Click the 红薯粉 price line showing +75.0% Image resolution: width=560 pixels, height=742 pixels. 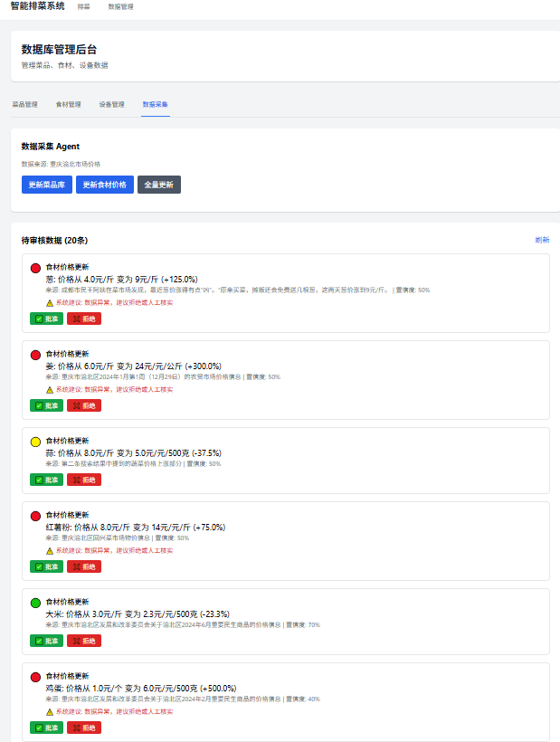[x=136, y=528]
